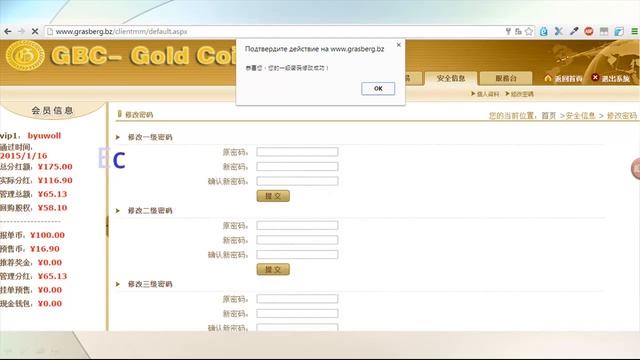Go to 安全信息 in the breadcrumb
The width and height of the screenshot is (640, 360).
[x=580, y=116]
